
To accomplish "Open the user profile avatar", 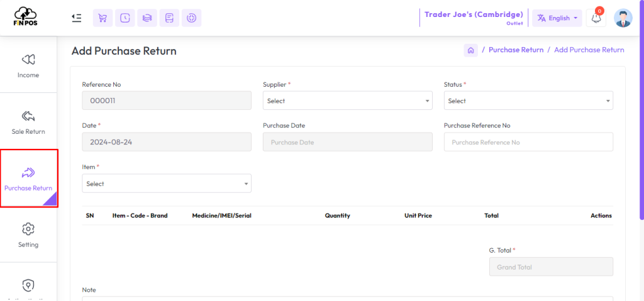I will coord(623,18).
